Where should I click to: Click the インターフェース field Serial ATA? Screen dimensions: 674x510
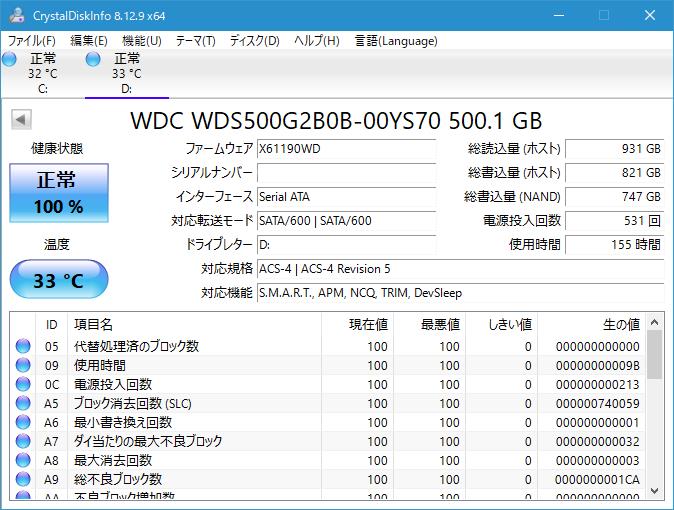pyautogui.click(x=346, y=197)
